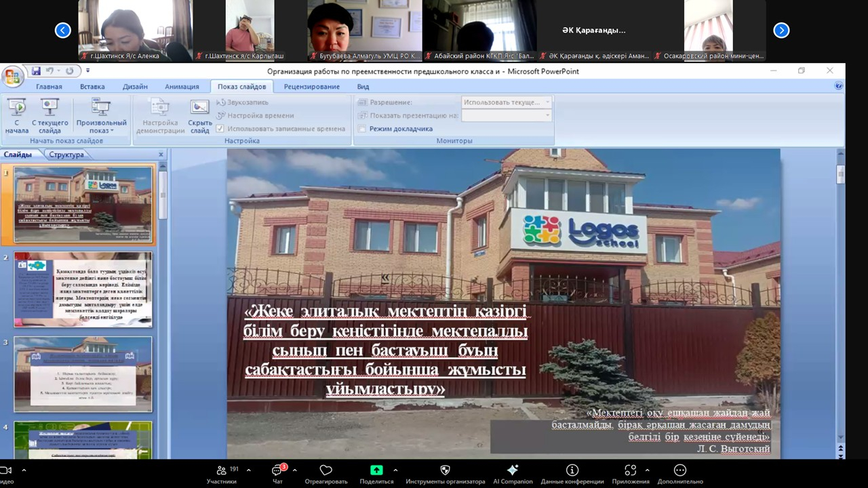Toggle the use recorded timings checkbox
Viewport: 868px width, 488px height.
220,129
